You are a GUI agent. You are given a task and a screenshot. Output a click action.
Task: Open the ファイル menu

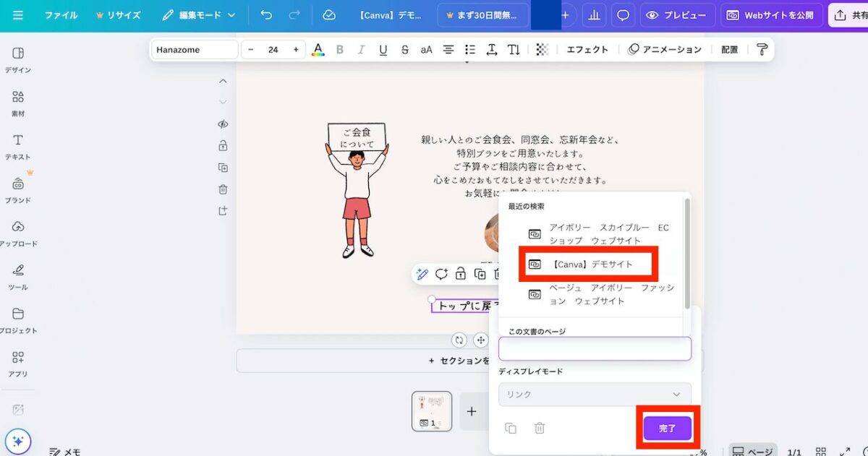pyautogui.click(x=61, y=15)
